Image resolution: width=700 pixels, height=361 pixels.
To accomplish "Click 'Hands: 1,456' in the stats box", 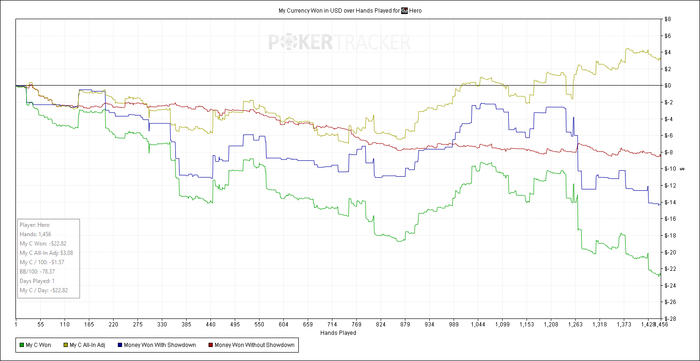I will click(x=34, y=234).
